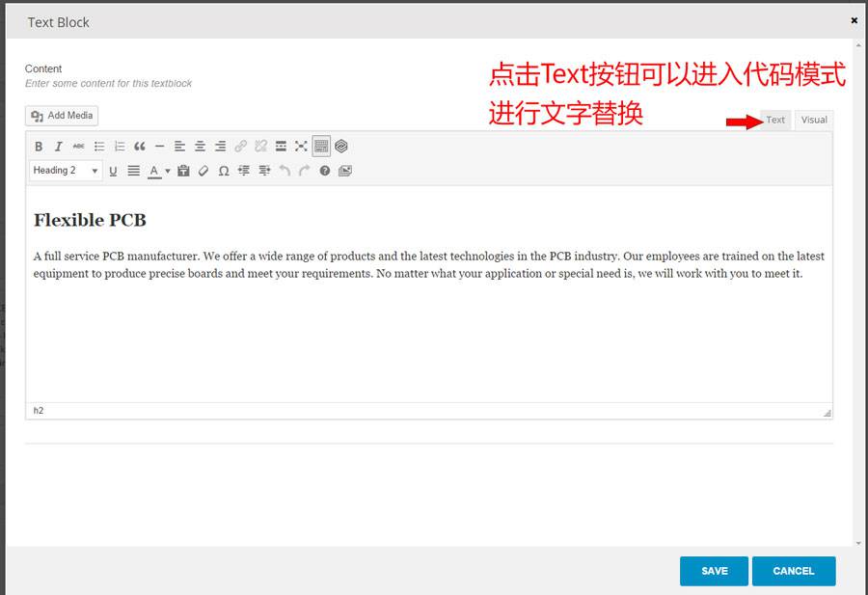Insert horizontal line
The width and height of the screenshot is (868, 595).
pyautogui.click(x=160, y=147)
